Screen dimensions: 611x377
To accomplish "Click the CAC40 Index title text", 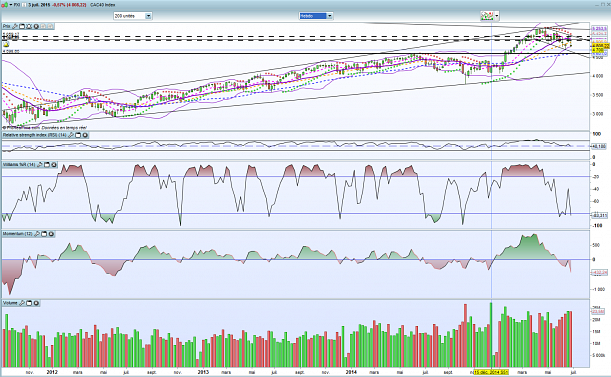I will click(x=102, y=5).
